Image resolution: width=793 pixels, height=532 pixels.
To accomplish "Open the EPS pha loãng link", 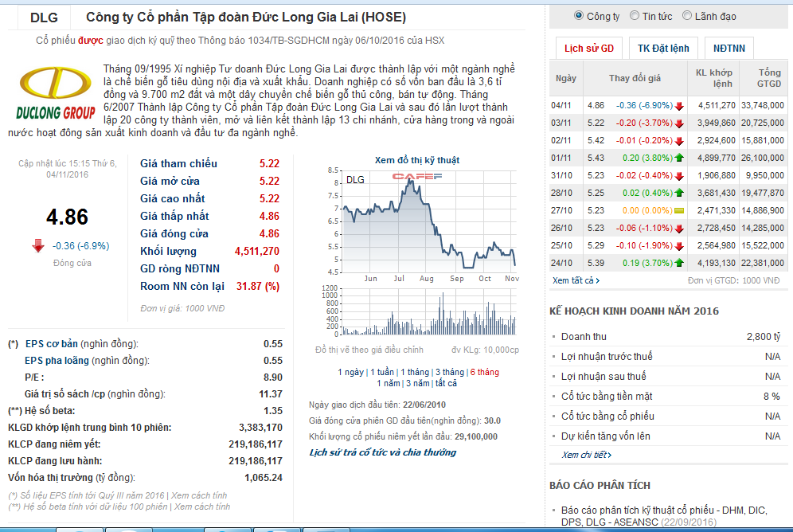I will tap(57, 361).
